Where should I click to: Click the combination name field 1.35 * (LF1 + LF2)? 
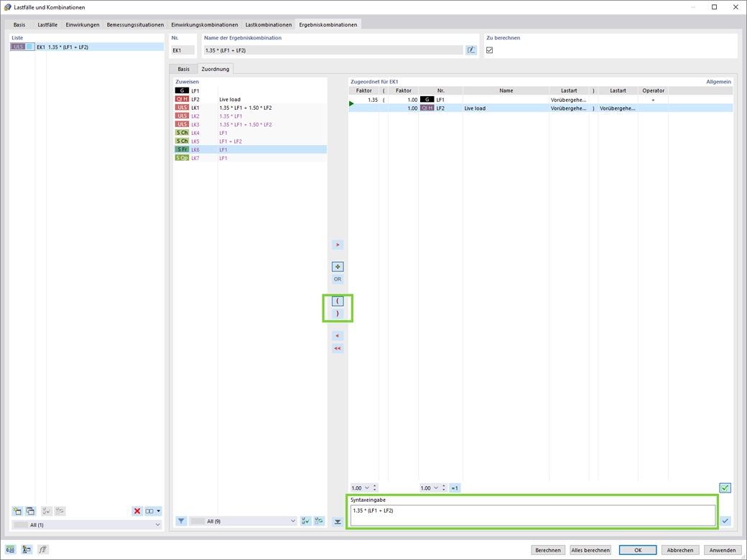(333, 50)
